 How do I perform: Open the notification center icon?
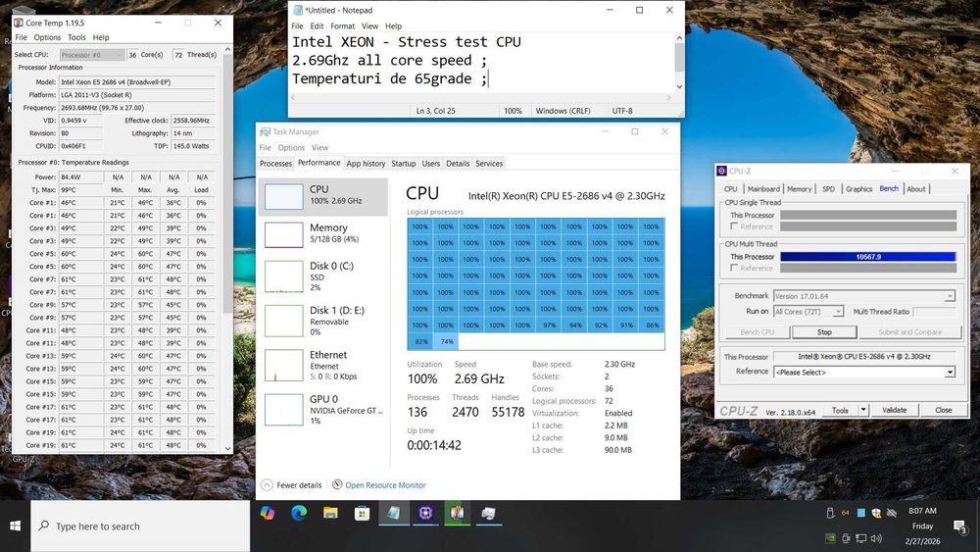pos(960,527)
